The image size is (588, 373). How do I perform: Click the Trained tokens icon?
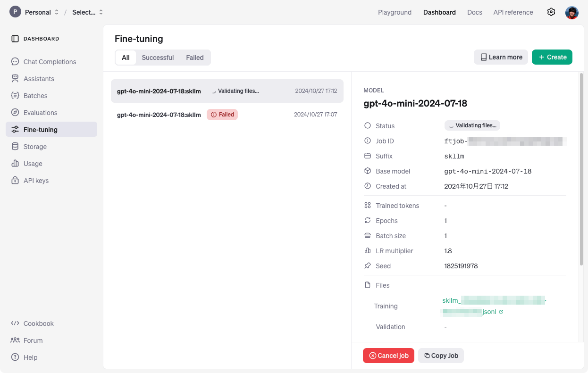coord(368,206)
